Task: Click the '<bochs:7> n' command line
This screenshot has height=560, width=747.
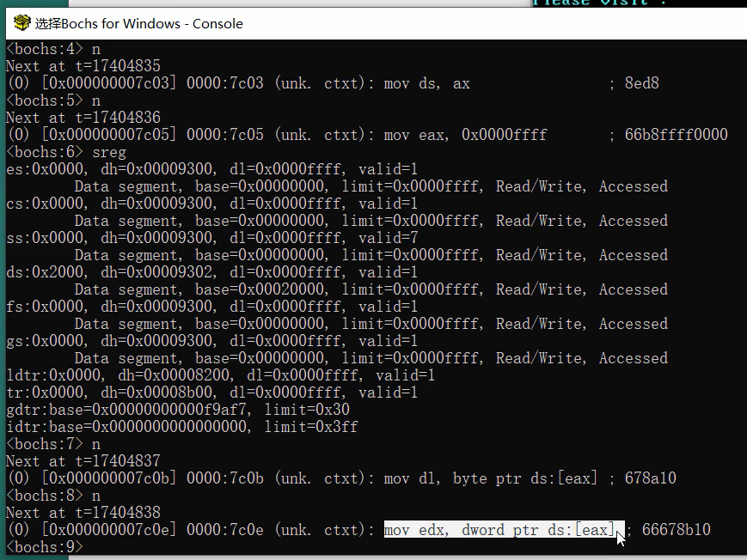Action: (53, 444)
